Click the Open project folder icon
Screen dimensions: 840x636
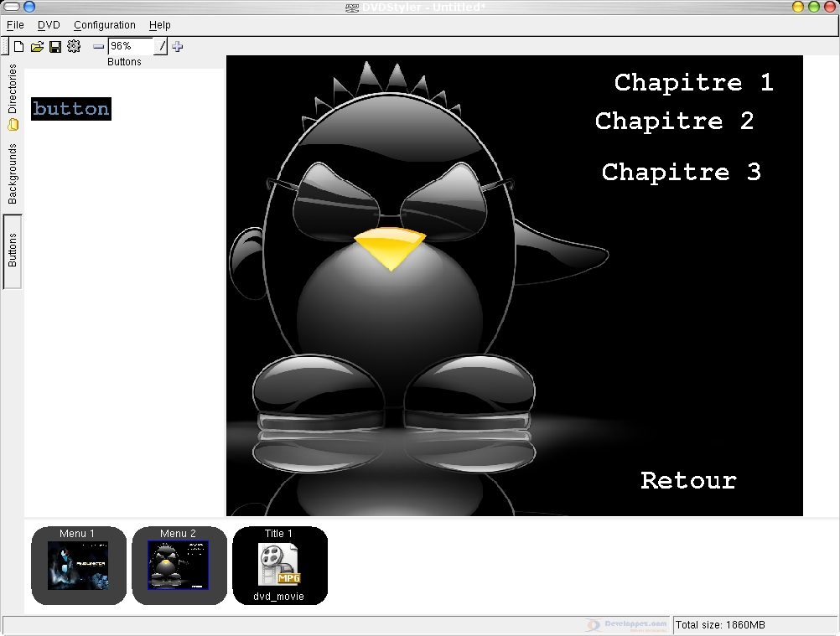[x=37, y=47]
